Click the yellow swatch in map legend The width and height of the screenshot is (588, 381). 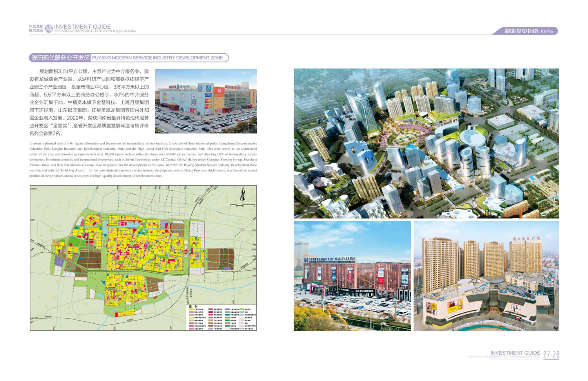coord(191,310)
